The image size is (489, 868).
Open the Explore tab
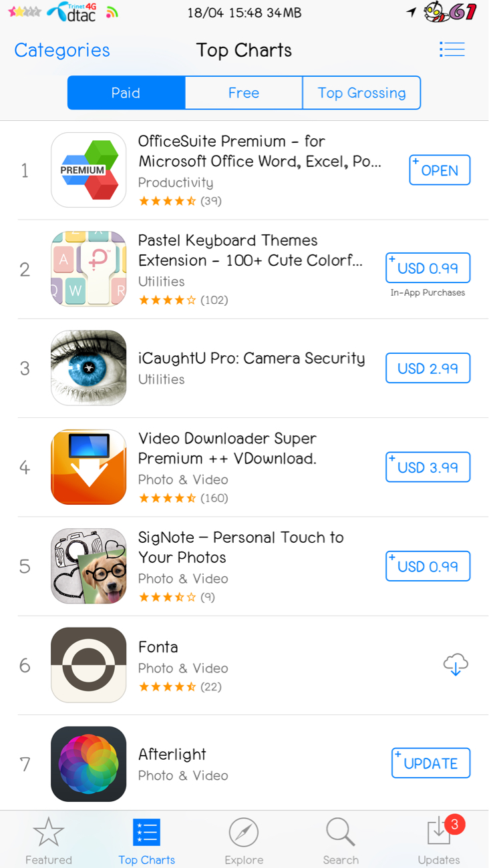[244, 840]
